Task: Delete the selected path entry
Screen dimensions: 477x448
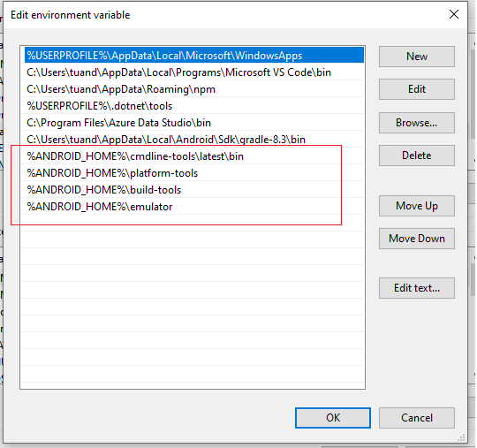Action: tap(416, 156)
